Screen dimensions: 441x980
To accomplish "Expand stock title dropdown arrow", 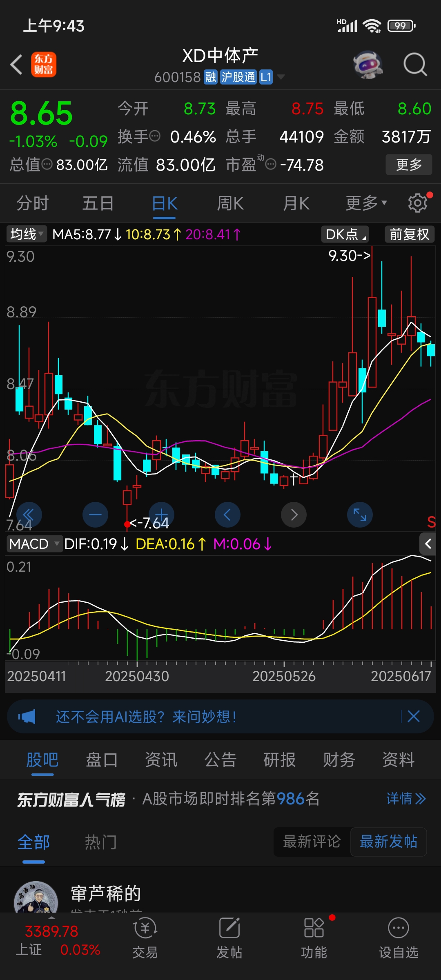I will click(x=281, y=77).
